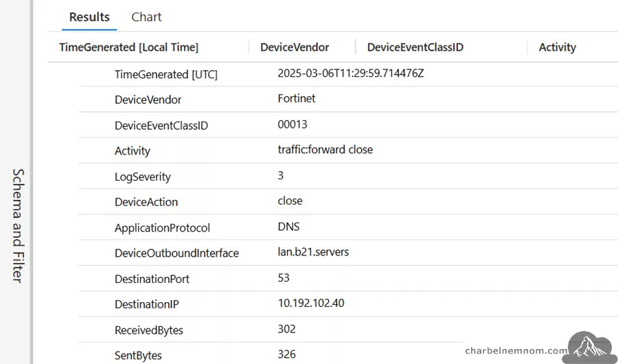Expand the Schema and Filter side panel
The width and height of the screenshot is (618, 364).
[17, 225]
